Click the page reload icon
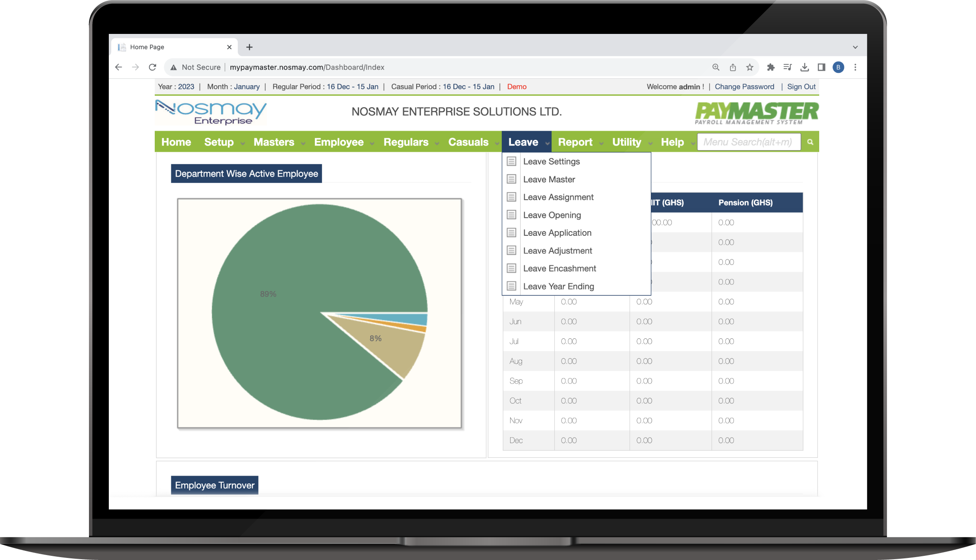This screenshot has width=976, height=560. tap(152, 67)
